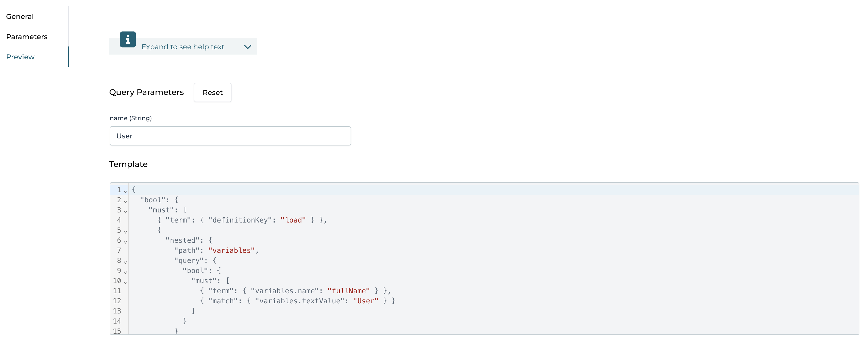Screen dimensions: 868x343
Task: Collapse the inner "must" array on line 10
Action: pyautogui.click(x=125, y=282)
